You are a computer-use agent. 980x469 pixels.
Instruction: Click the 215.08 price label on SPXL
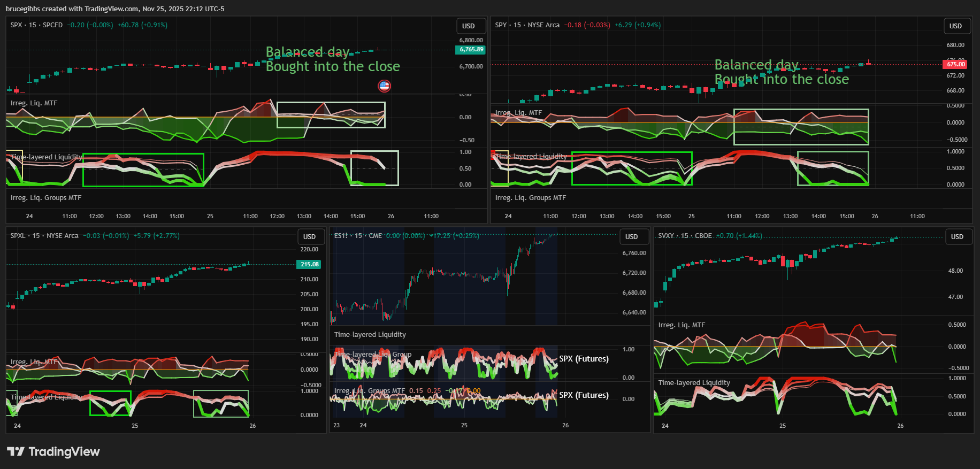pyautogui.click(x=309, y=264)
